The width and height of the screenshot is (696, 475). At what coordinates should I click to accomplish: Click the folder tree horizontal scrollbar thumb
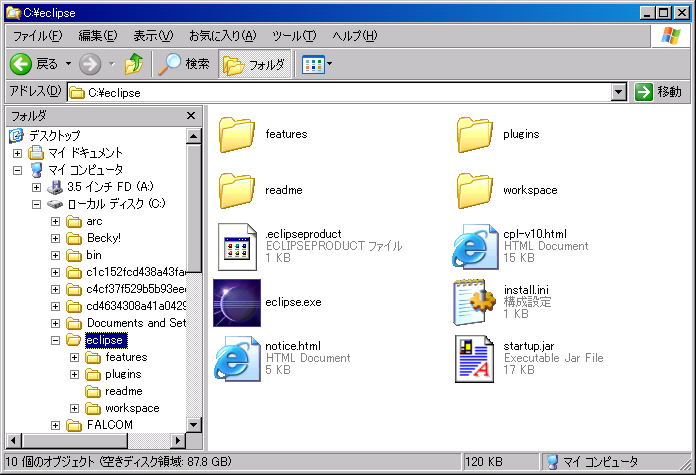pos(74,440)
